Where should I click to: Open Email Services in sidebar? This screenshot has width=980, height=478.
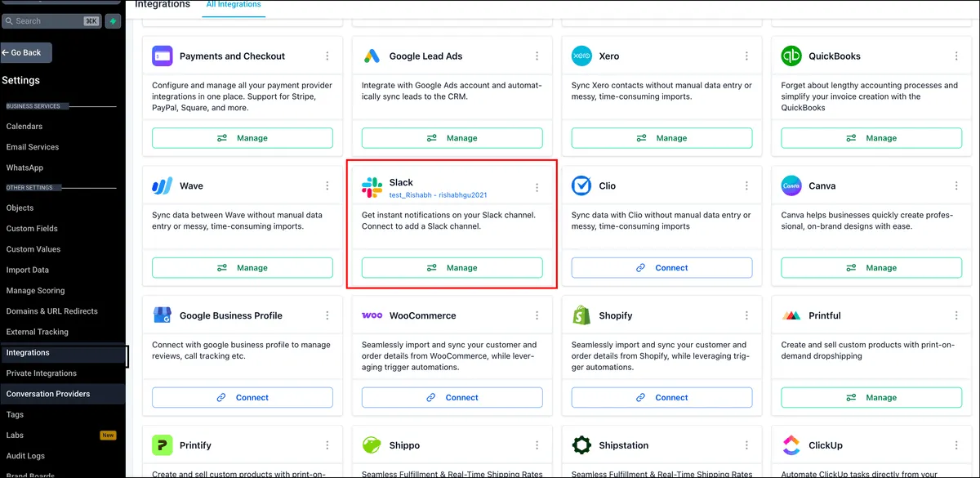tap(33, 147)
